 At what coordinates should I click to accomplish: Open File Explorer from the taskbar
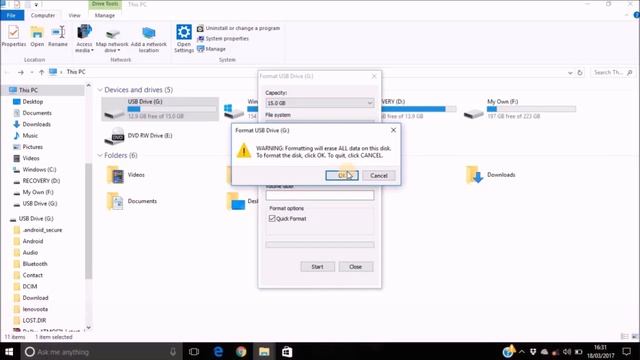pyautogui.click(x=264, y=351)
